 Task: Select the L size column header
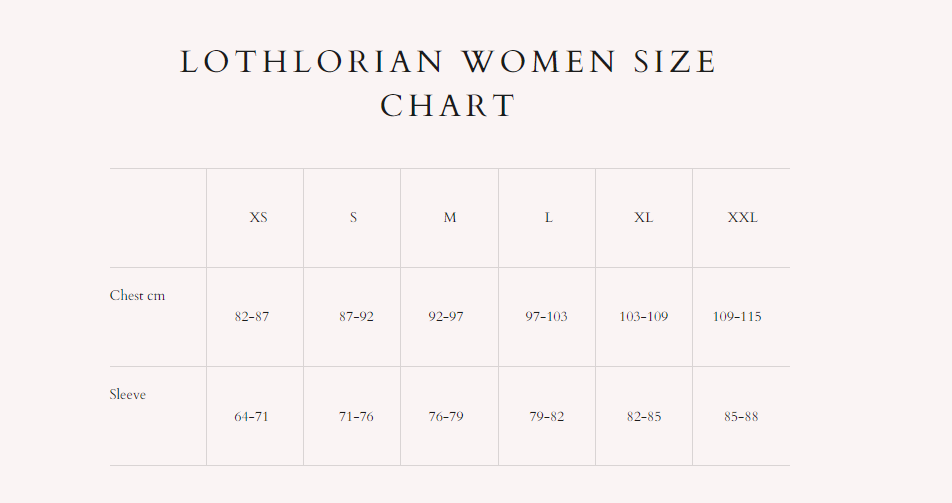coord(548,217)
